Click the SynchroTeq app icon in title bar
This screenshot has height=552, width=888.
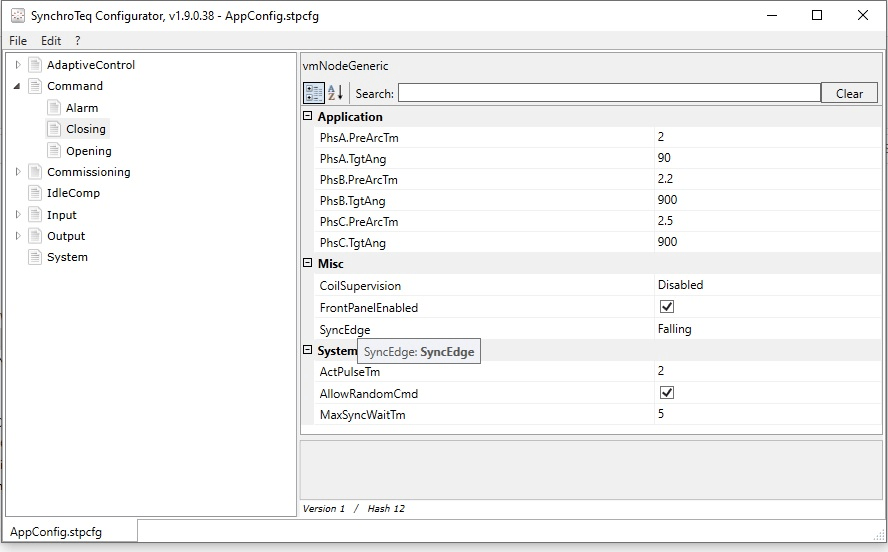(x=17, y=16)
